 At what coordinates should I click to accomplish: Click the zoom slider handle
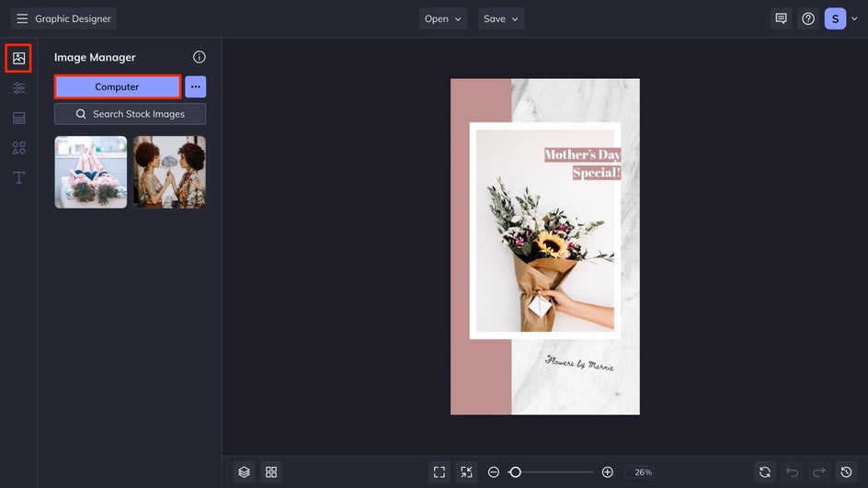click(515, 472)
